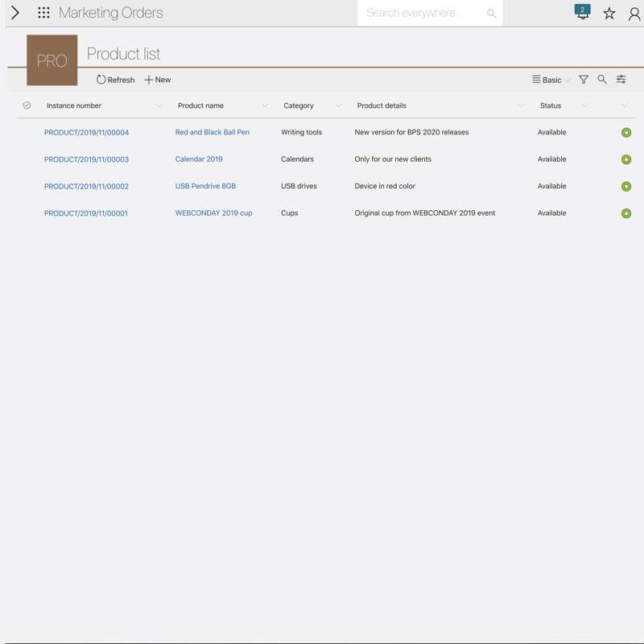This screenshot has width=644, height=644.
Task: Click the PRO application tile
Action: [x=52, y=60]
